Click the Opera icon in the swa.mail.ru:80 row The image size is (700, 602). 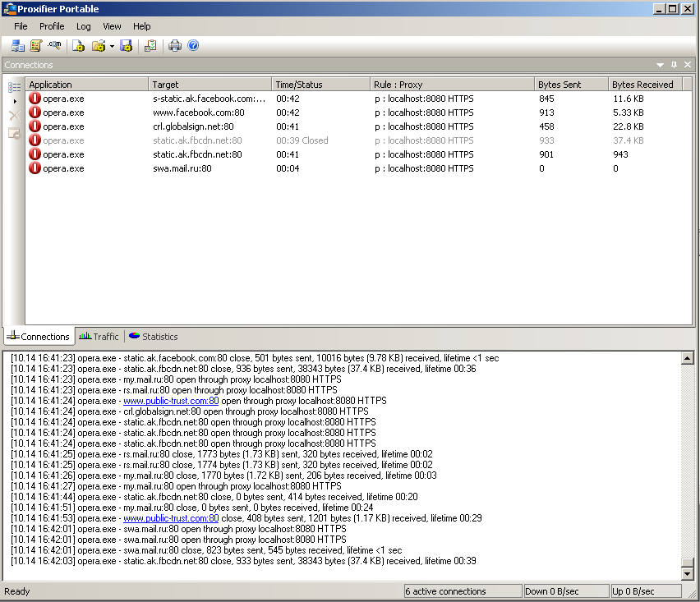tap(35, 168)
